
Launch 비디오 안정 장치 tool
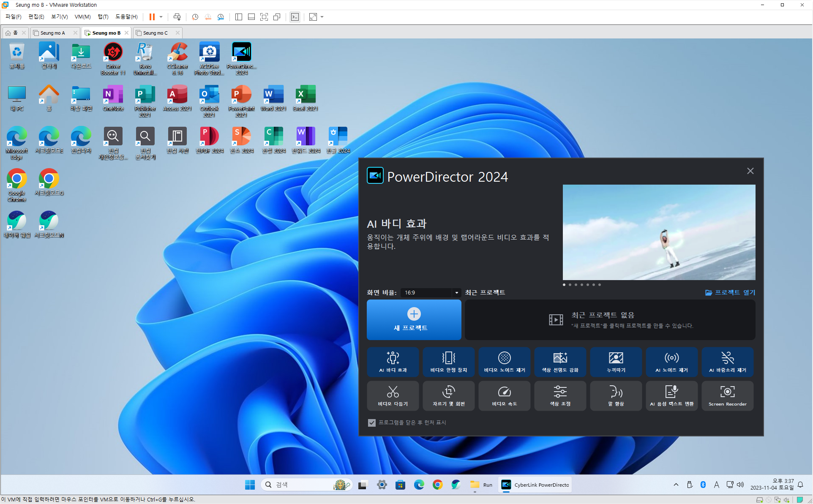pos(448,362)
